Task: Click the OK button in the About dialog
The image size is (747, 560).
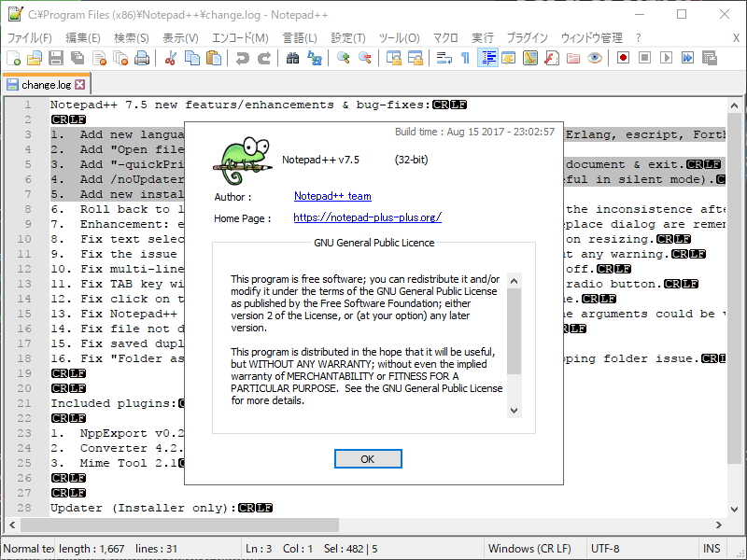Action: coord(369,458)
